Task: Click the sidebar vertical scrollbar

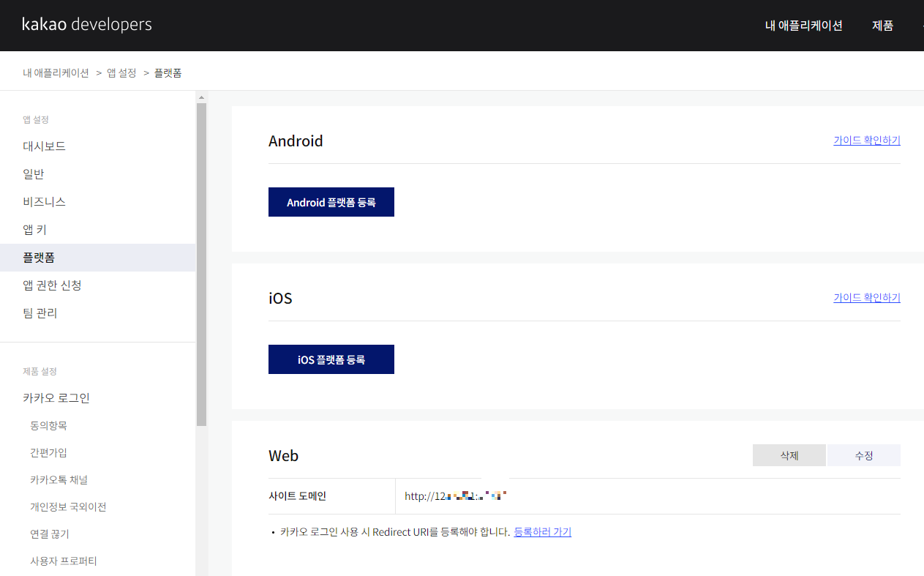Action: click(202, 264)
